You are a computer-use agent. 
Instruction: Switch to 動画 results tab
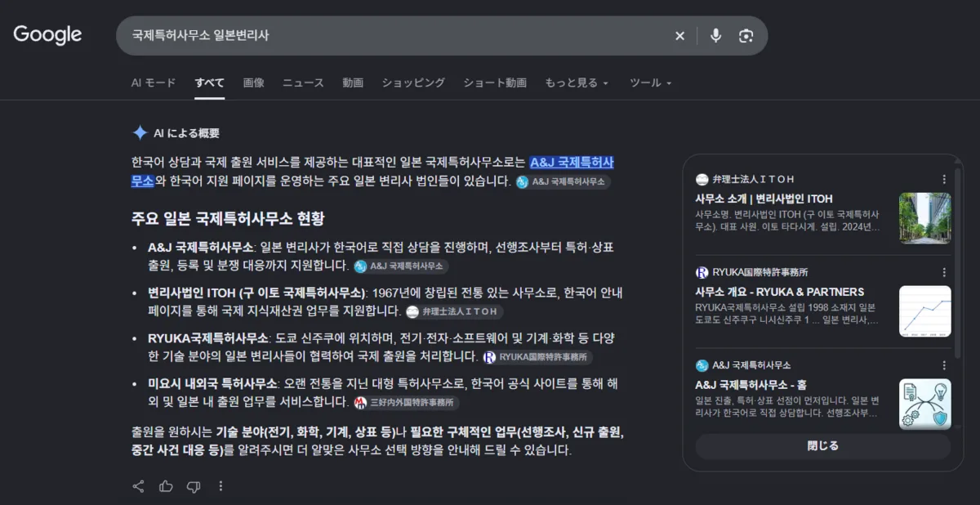353,83
